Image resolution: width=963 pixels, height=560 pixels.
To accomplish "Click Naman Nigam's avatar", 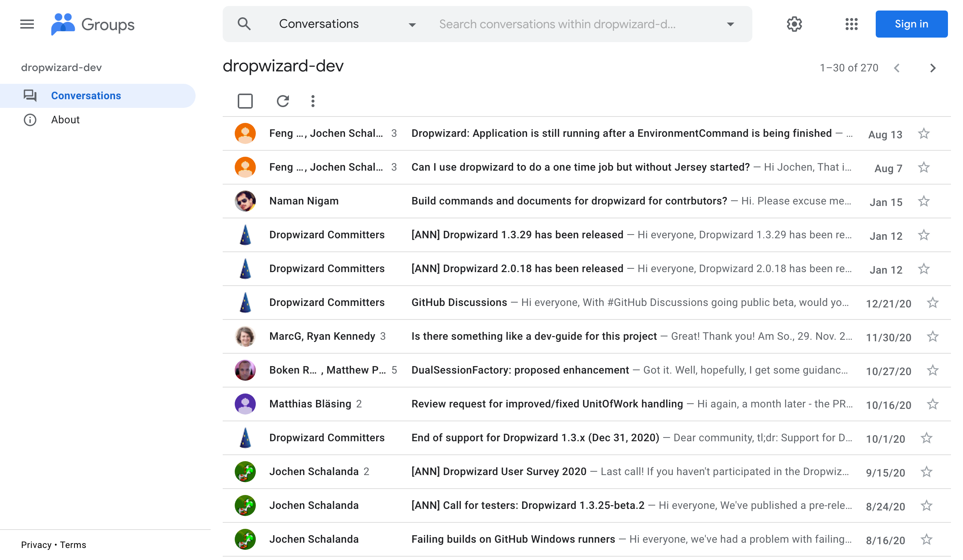I will [x=245, y=201].
